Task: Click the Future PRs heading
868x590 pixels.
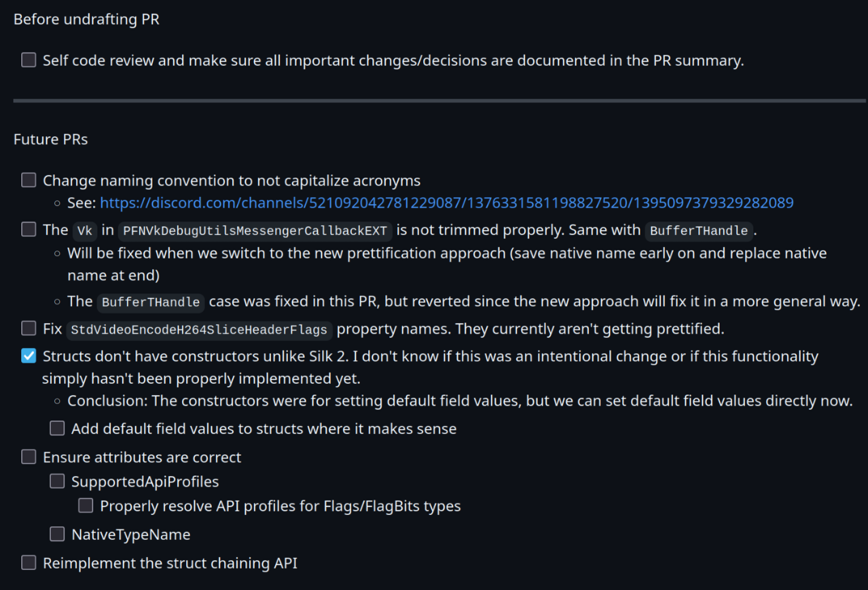Action: 51,140
